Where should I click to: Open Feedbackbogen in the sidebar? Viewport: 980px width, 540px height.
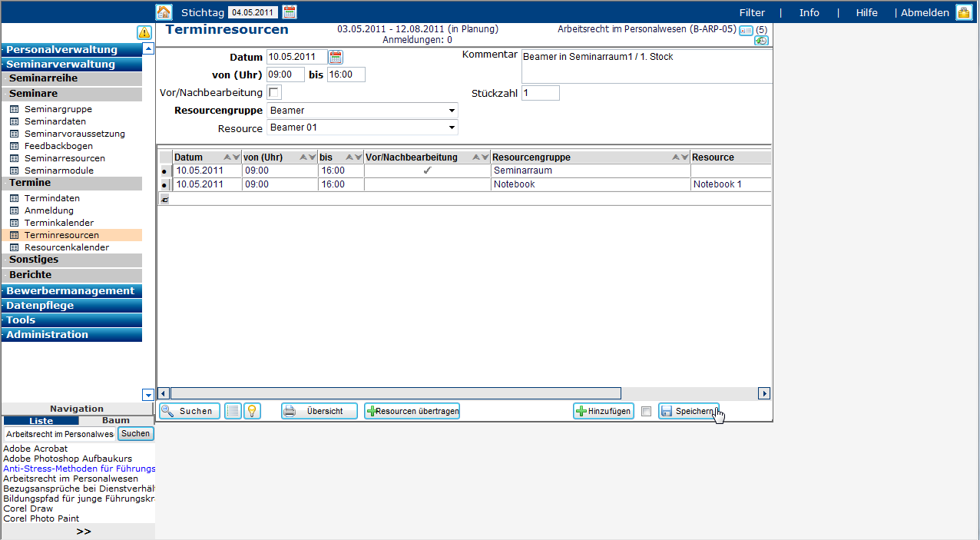coord(58,146)
